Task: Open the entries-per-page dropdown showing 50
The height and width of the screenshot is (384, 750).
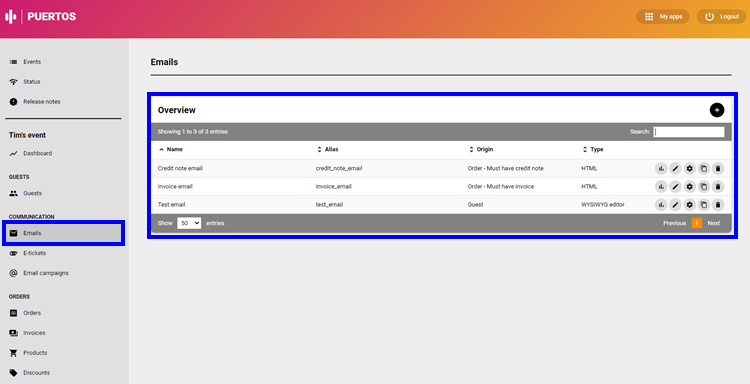Action: pyautogui.click(x=189, y=223)
